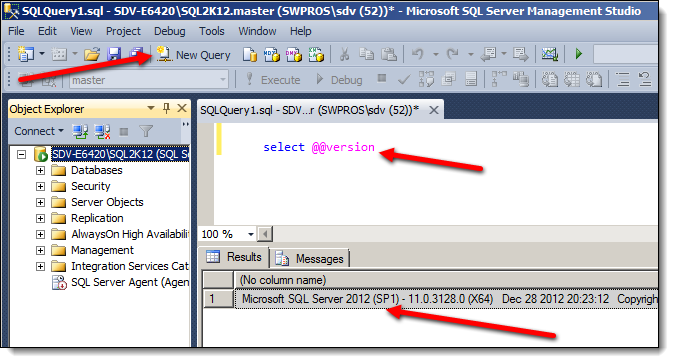Click the Redo arrow icon
This screenshot has width=674, height=363.
[x=453, y=54]
